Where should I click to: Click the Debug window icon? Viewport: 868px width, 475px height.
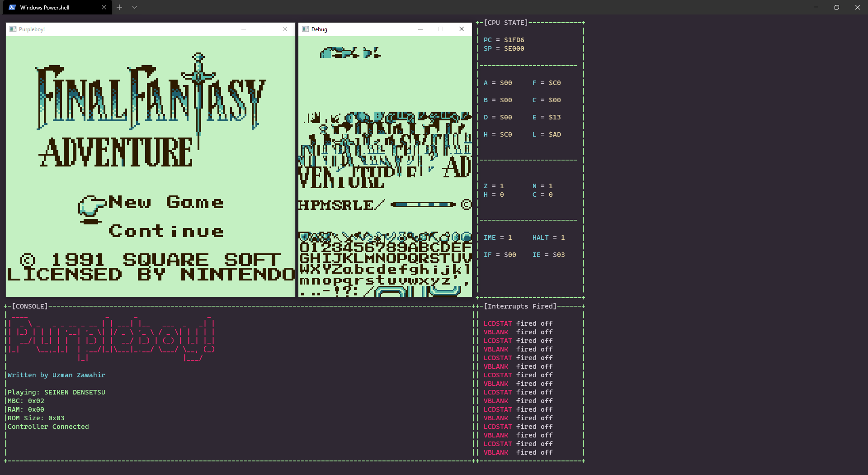pos(306,29)
